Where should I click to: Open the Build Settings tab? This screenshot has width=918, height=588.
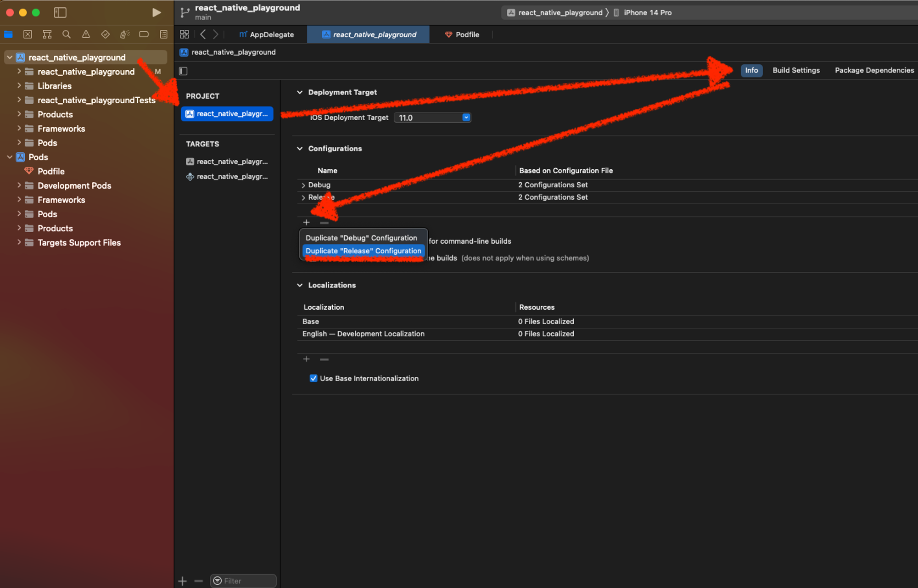tap(796, 70)
